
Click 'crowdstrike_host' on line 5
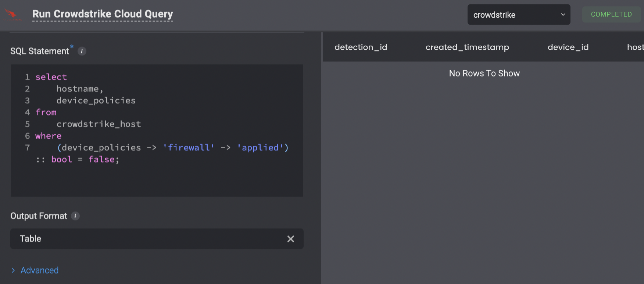99,124
